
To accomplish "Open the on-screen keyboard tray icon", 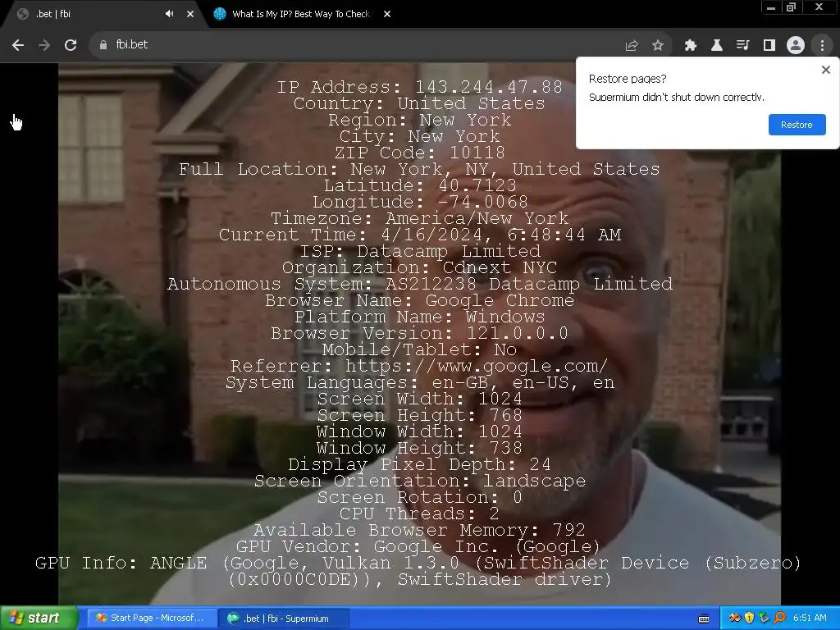I will tap(704, 619).
